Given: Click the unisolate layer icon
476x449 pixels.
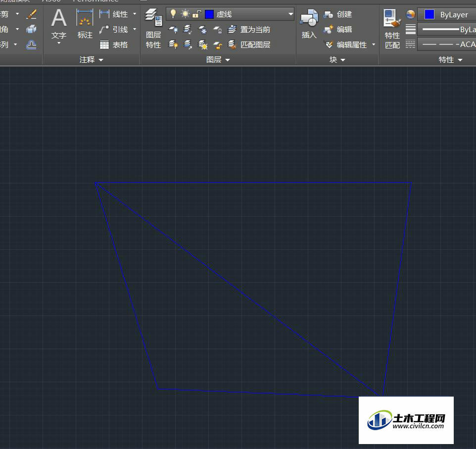Looking at the screenshot, I should [x=188, y=45].
